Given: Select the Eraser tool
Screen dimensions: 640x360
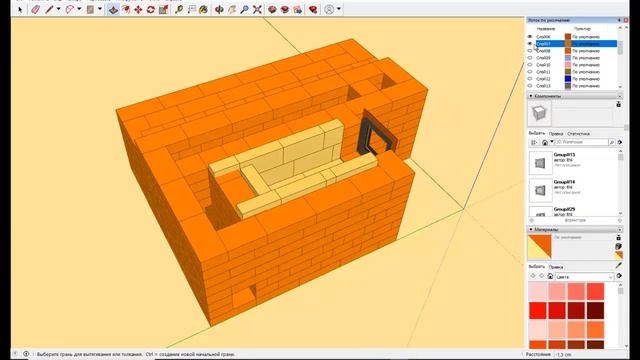Looking at the screenshot, I should point(36,9).
